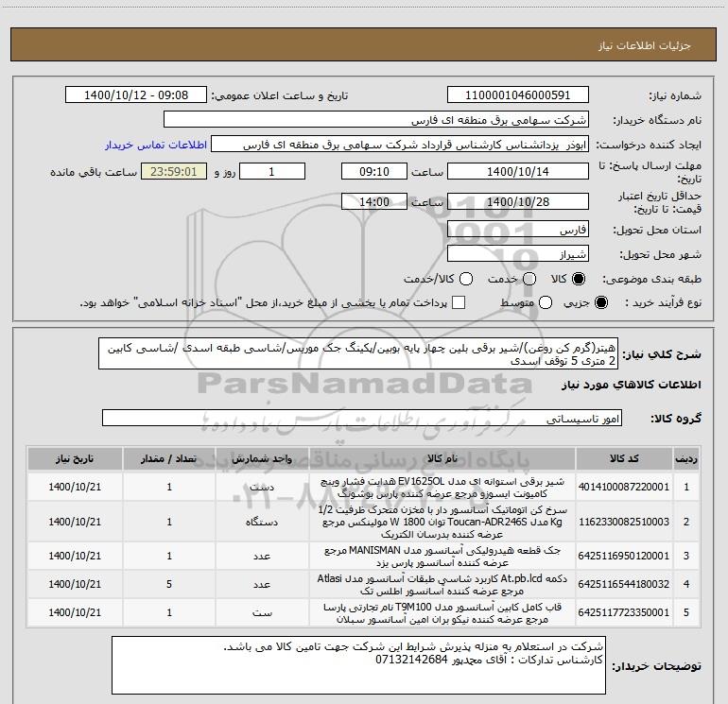Click the remaining time countdown 23:59:01
This screenshot has width=728, height=704.
(174, 172)
